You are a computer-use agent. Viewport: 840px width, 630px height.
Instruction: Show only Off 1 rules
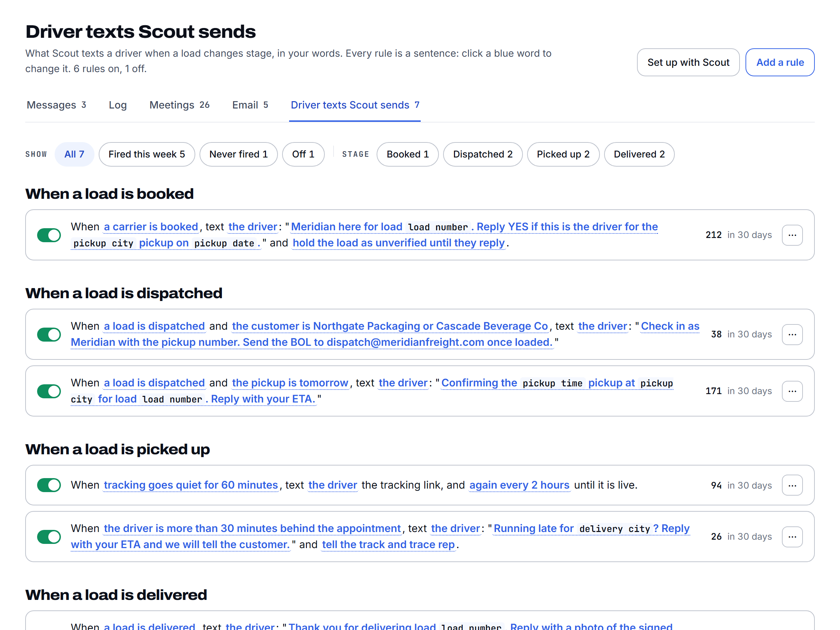click(x=303, y=154)
